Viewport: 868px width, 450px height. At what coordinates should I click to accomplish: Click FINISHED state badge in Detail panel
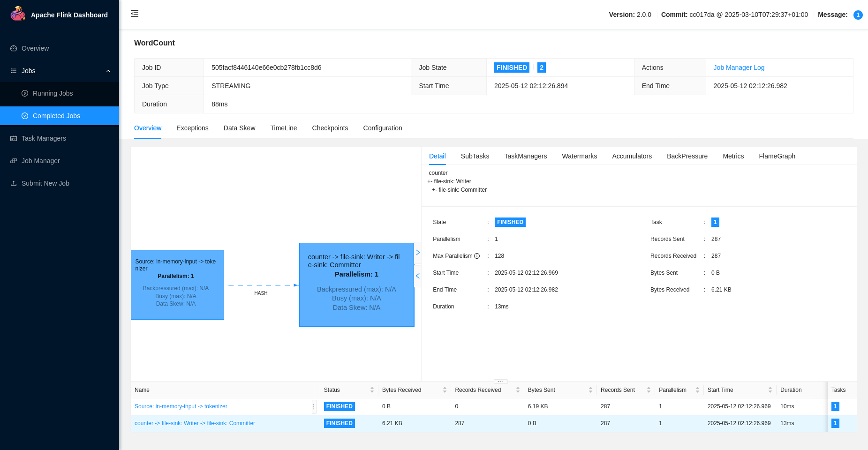tap(510, 222)
